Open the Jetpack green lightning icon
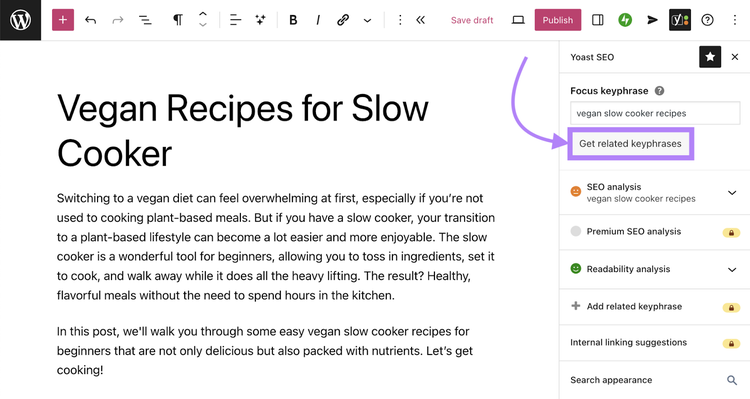750x399 pixels. click(625, 20)
